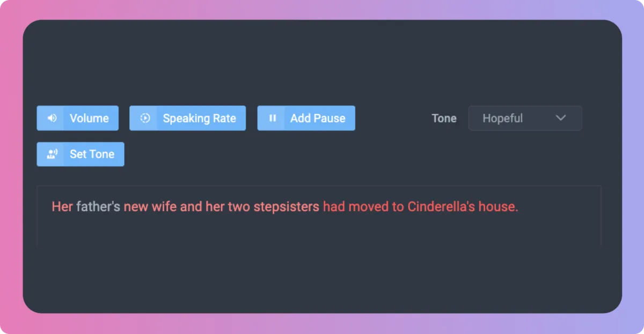The image size is (644, 334).
Task: Click the word "father's" in the sentence
Action: point(98,207)
